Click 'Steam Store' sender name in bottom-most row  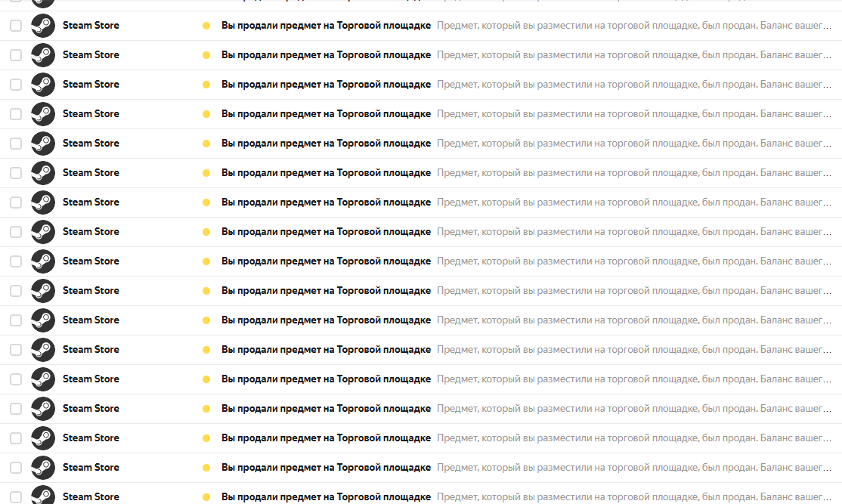click(x=91, y=497)
